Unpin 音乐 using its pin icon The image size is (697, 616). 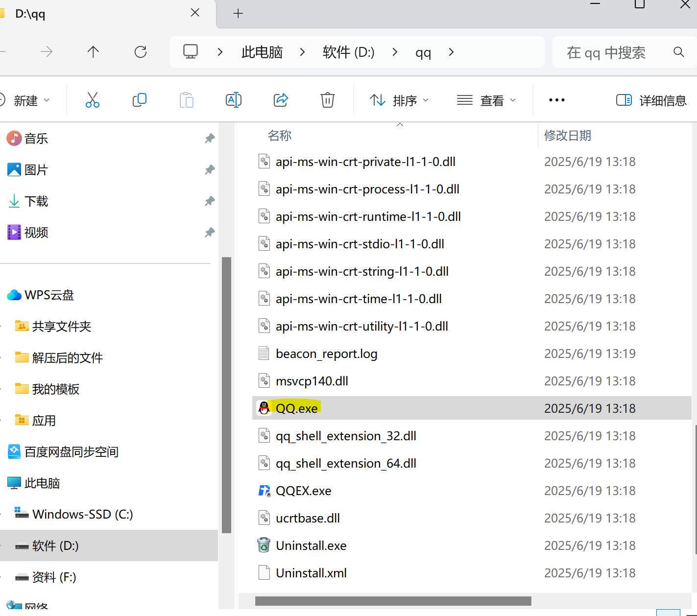(210, 139)
